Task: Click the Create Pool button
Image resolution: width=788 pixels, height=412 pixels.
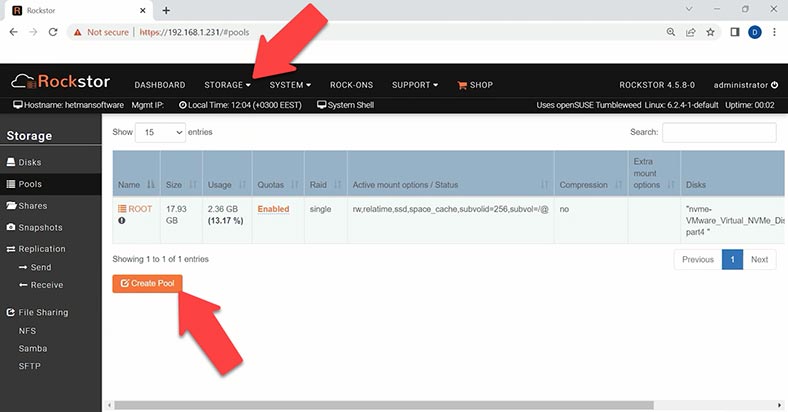Action: pos(147,283)
